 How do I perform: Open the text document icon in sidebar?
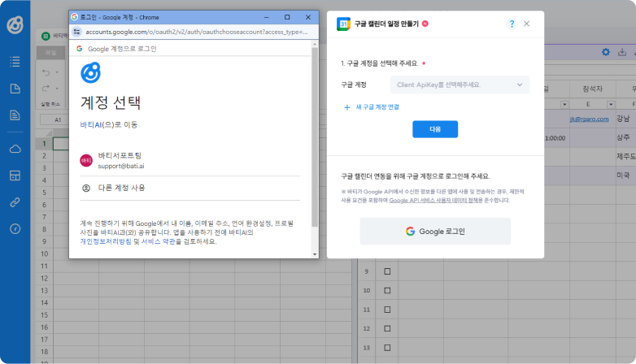(15, 115)
